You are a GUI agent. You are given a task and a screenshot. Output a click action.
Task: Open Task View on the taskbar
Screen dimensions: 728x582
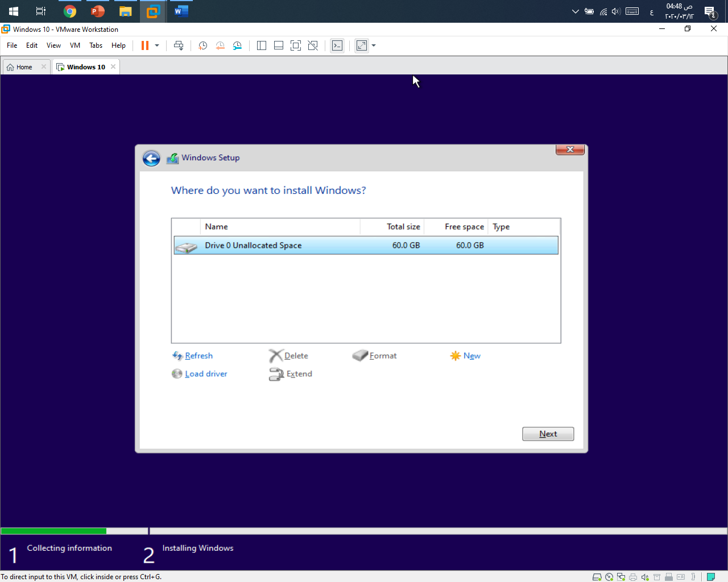(x=41, y=11)
